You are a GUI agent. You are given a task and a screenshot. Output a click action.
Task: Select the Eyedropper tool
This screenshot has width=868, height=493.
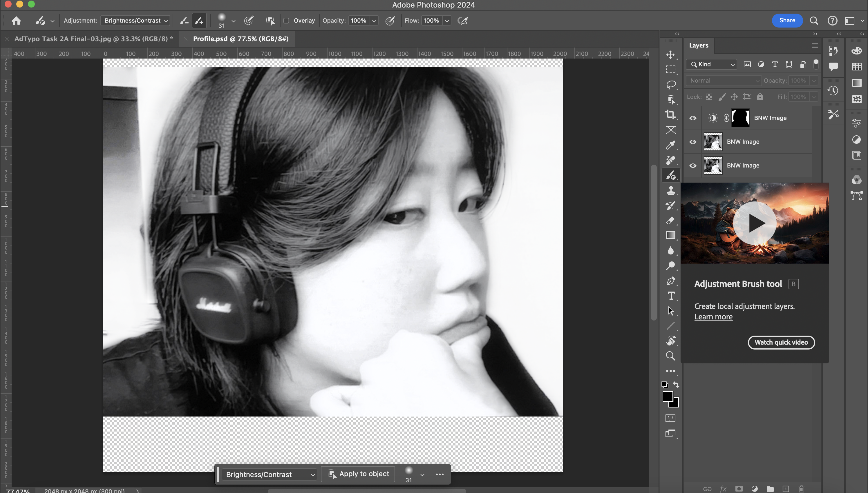(x=670, y=145)
